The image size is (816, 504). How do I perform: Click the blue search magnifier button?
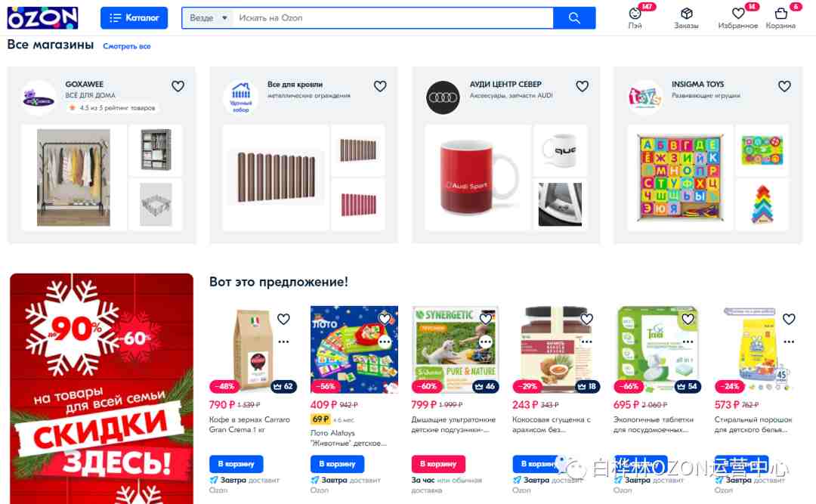click(x=574, y=17)
